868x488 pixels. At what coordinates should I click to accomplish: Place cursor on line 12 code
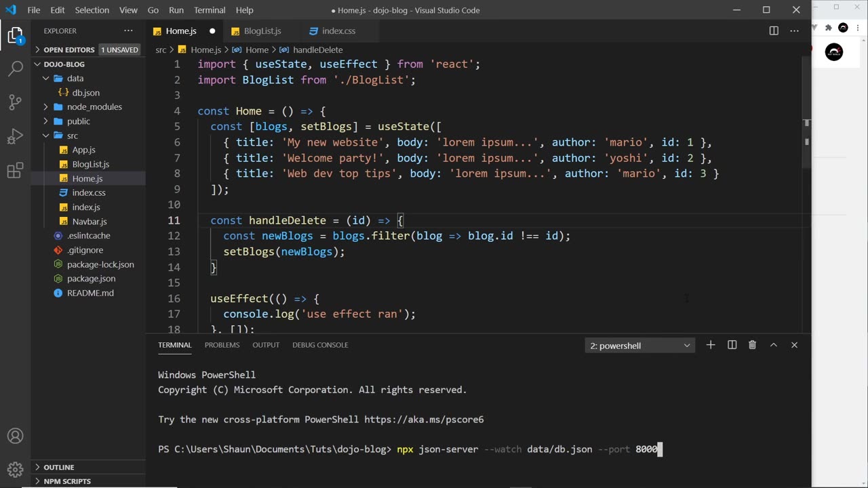[397, 236]
